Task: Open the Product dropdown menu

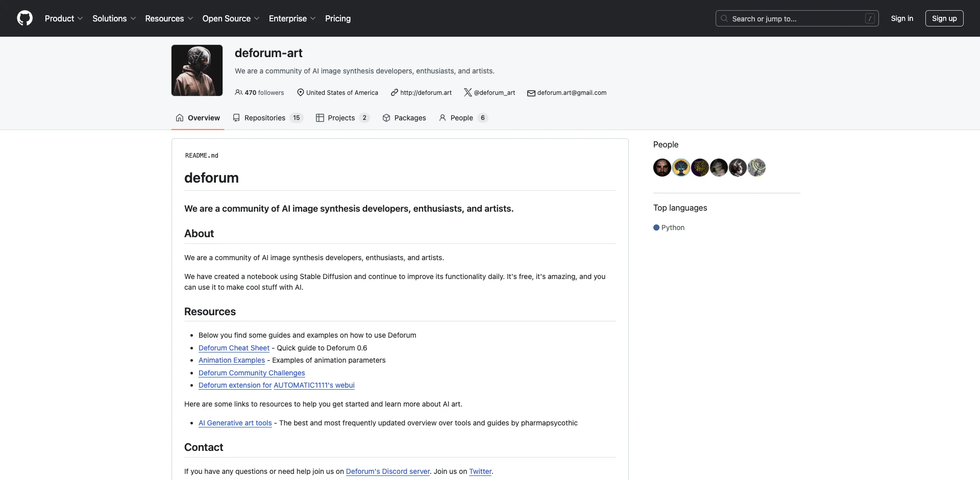Action: 64,18
